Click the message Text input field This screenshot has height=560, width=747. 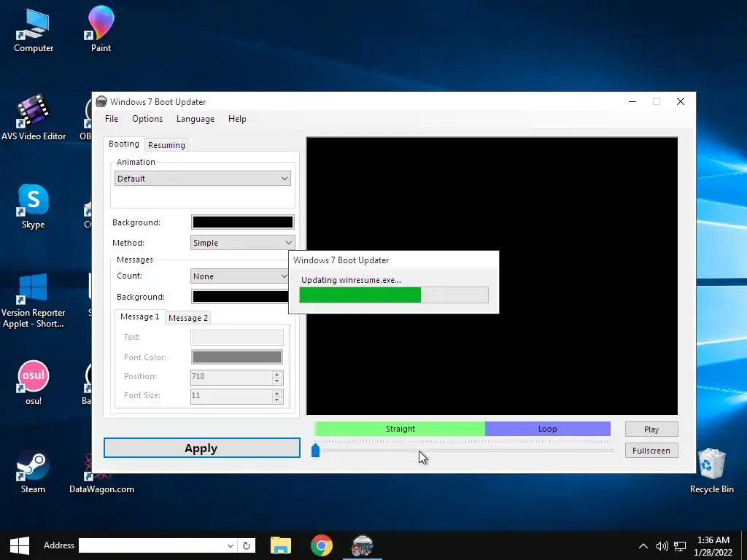pyautogui.click(x=237, y=337)
